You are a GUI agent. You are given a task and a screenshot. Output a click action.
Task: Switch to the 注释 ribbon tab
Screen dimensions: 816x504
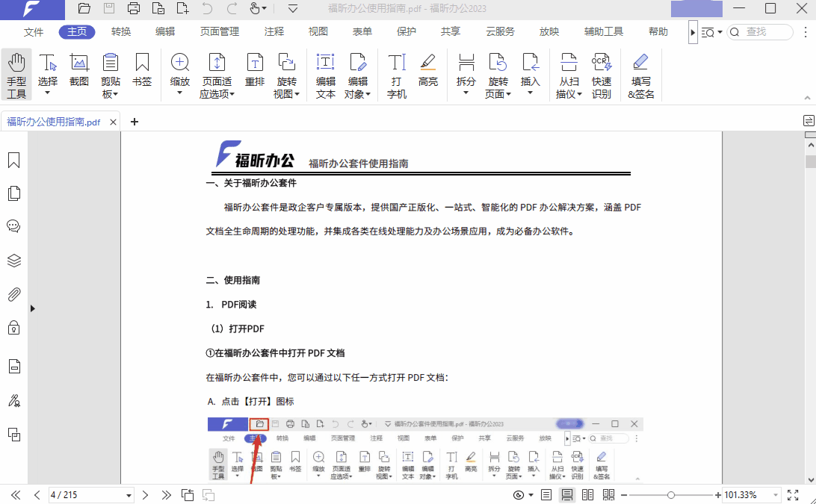click(x=273, y=31)
